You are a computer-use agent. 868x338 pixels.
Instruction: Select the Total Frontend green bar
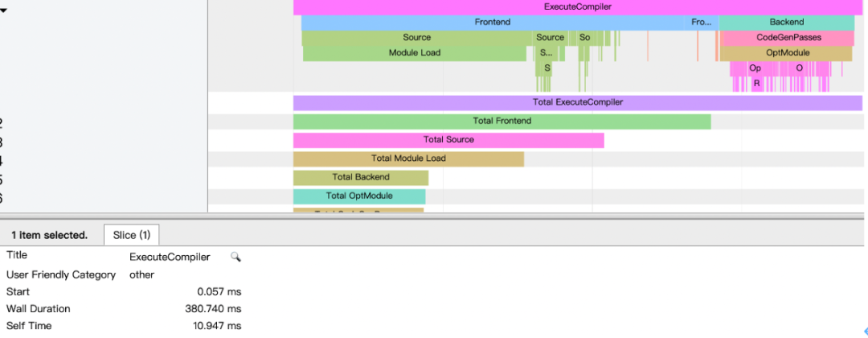pyautogui.click(x=502, y=122)
